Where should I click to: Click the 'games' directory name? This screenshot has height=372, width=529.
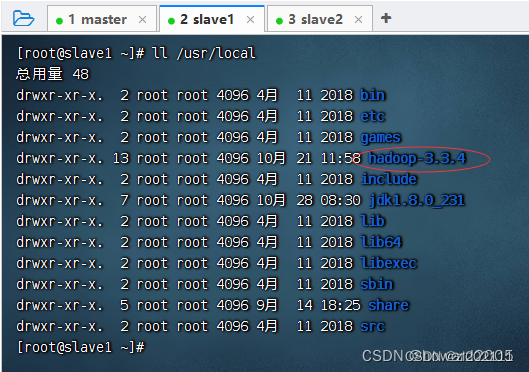381,137
